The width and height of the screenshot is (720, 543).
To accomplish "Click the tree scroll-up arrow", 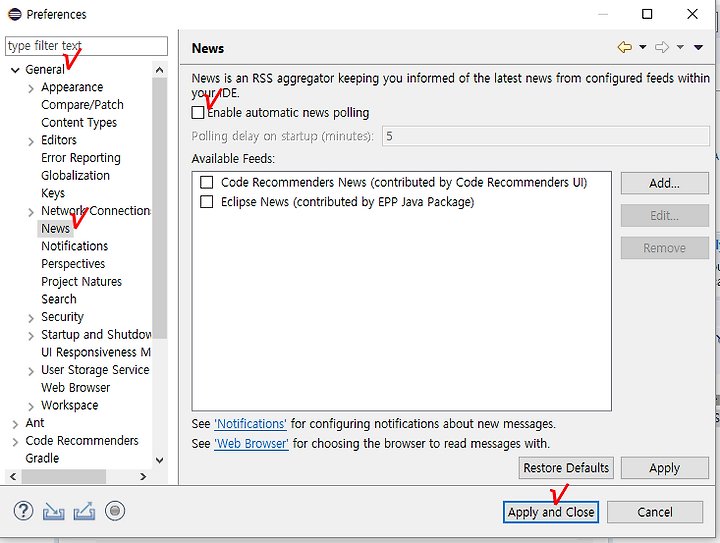I will click(x=159, y=70).
